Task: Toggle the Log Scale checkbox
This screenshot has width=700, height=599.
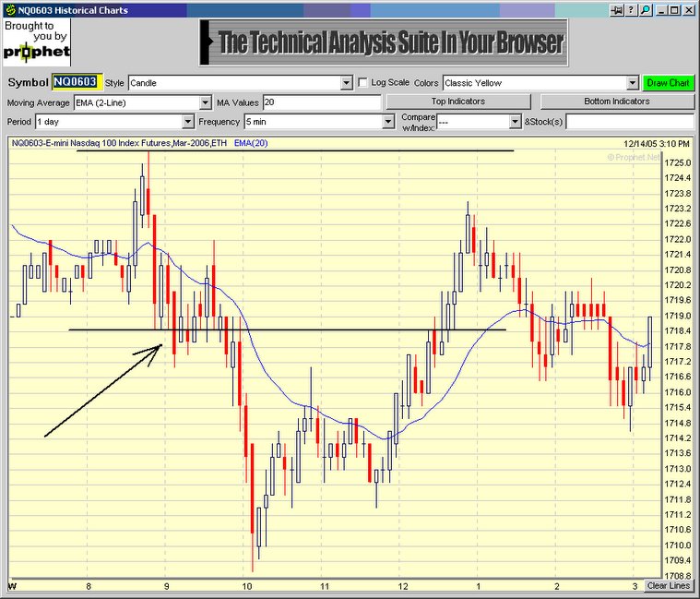Action: tap(363, 83)
